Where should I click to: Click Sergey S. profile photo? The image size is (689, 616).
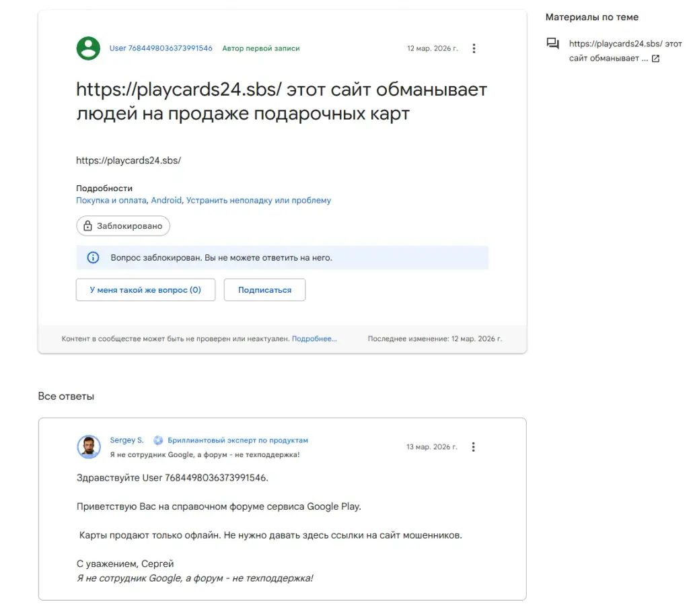[89, 447]
